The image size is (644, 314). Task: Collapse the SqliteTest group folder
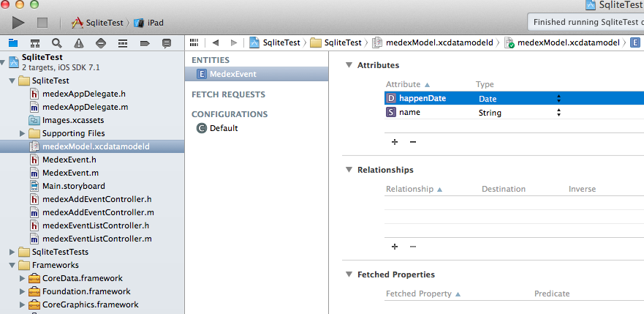coord(12,81)
